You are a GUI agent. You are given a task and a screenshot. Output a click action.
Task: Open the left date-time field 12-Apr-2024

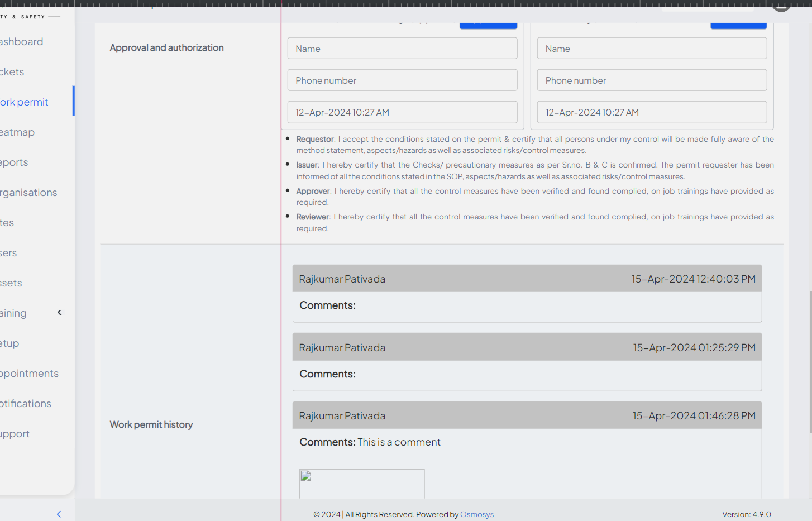[402, 112]
